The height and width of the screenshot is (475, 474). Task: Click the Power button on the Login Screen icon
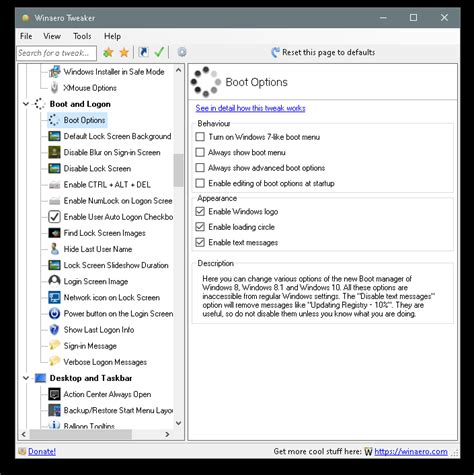point(54,313)
